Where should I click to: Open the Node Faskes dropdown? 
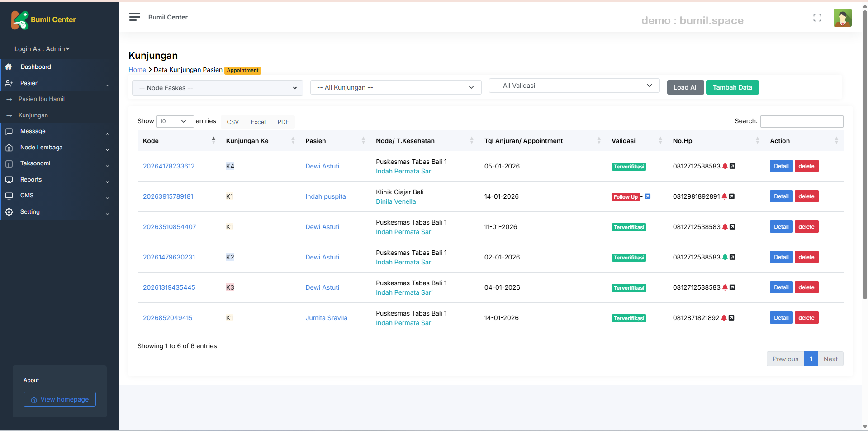pyautogui.click(x=218, y=88)
